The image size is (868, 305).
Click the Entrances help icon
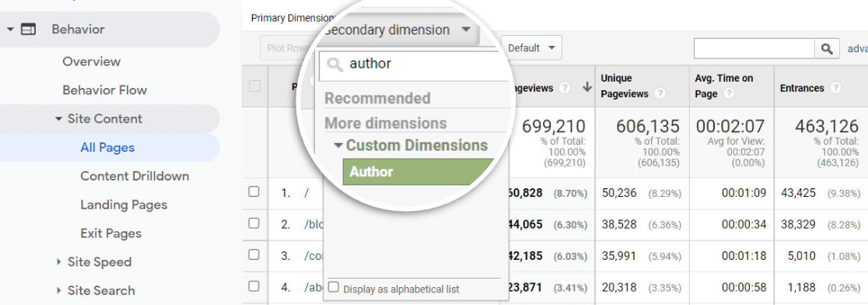tap(835, 88)
